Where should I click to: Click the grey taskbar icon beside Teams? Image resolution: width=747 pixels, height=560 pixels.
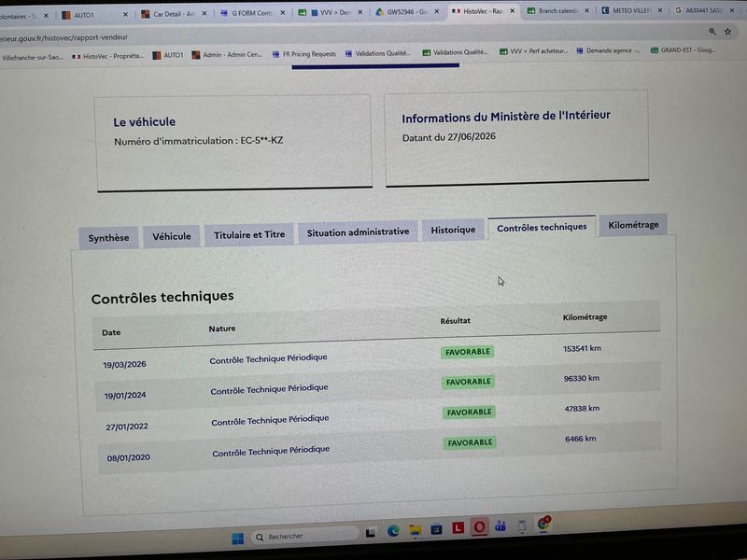(x=522, y=525)
